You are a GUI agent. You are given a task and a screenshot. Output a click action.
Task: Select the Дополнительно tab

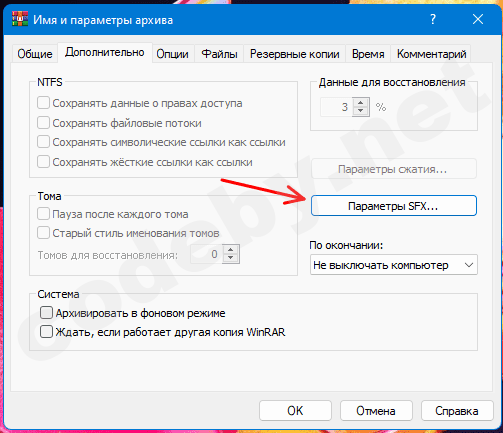pos(105,52)
